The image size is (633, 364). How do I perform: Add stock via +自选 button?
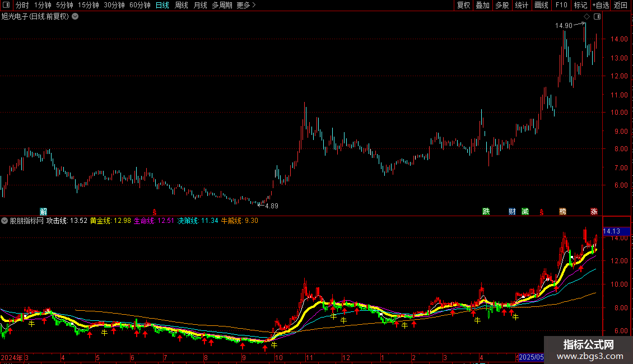coord(601,5)
